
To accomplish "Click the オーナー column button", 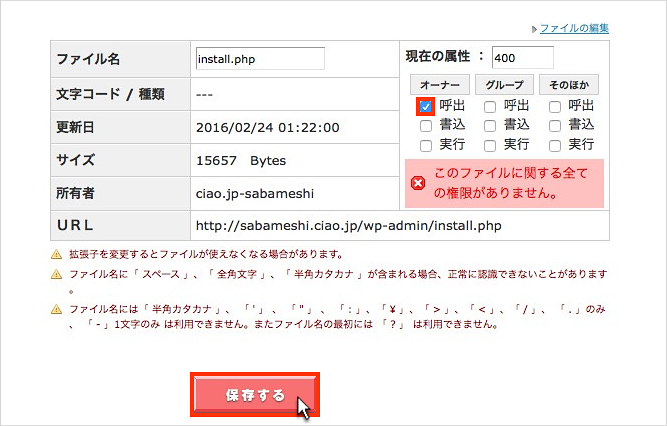I will tap(440, 85).
